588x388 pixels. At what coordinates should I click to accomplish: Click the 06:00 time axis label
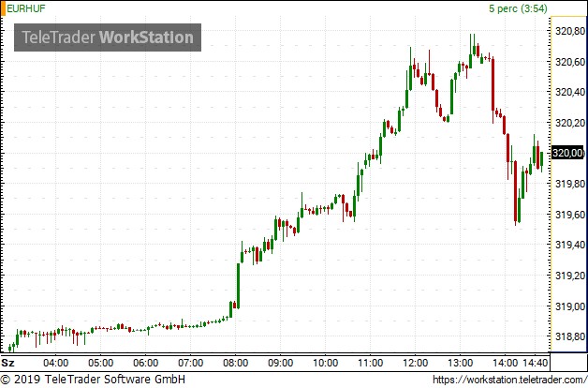pos(146,363)
